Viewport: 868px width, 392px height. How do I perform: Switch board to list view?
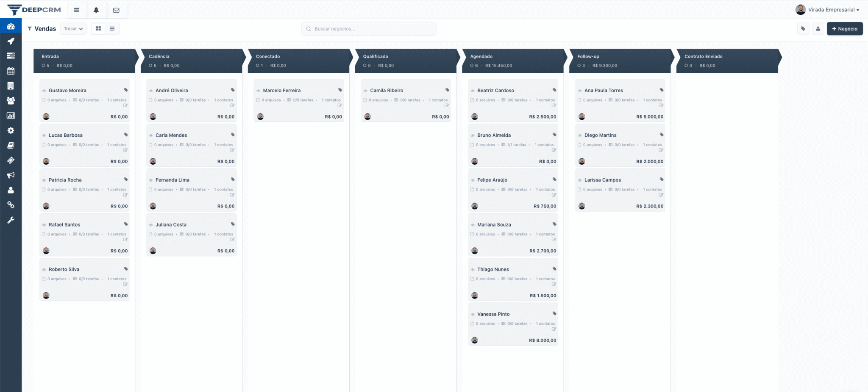click(x=112, y=28)
